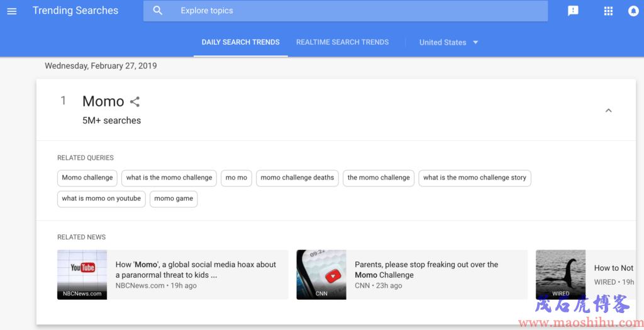This screenshot has width=644, height=330.
Task: Collapse the Momo trend card
Action: coord(608,110)
